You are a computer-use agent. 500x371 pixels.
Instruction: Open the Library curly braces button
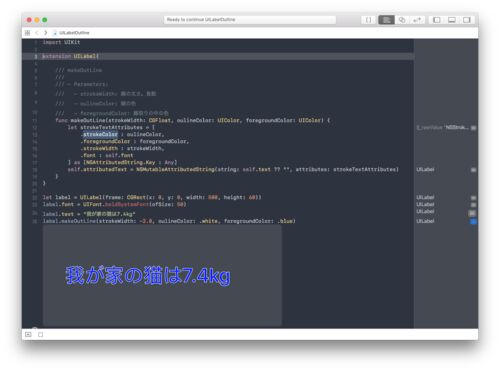(x=368, y=20)
